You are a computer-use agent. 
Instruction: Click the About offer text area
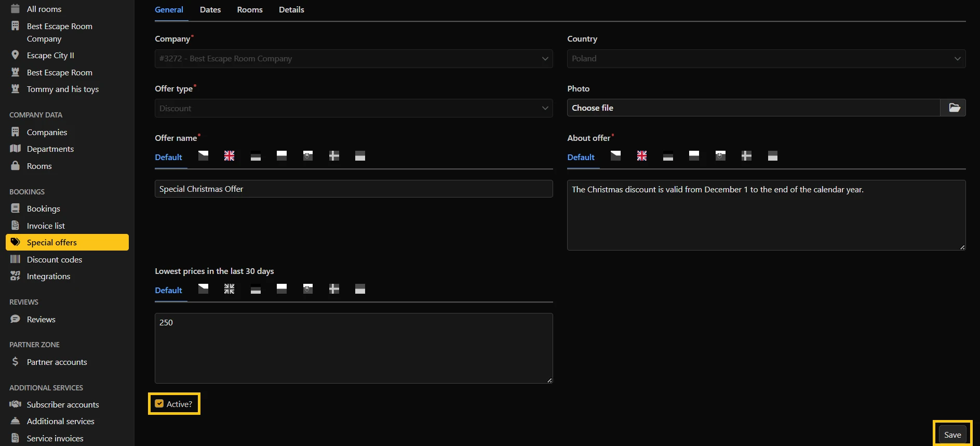[x=766, y=215]
